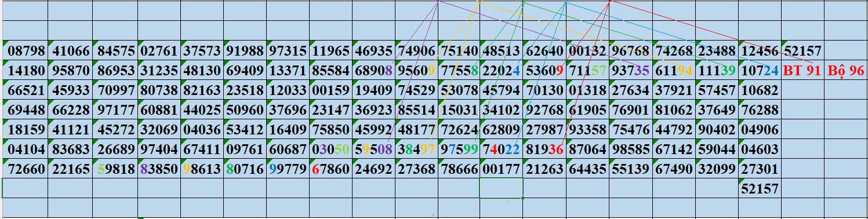Select the cell with 99779
The image size is (868, 219).
click(288, 169)
